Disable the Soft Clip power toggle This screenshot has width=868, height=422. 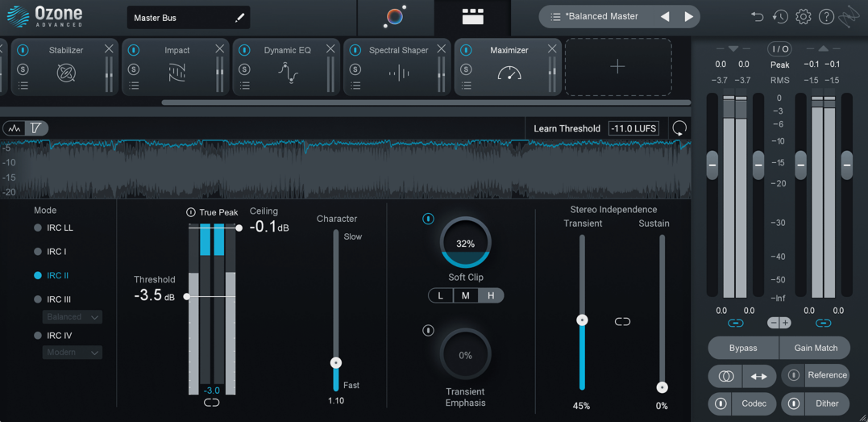pos(428,219)
